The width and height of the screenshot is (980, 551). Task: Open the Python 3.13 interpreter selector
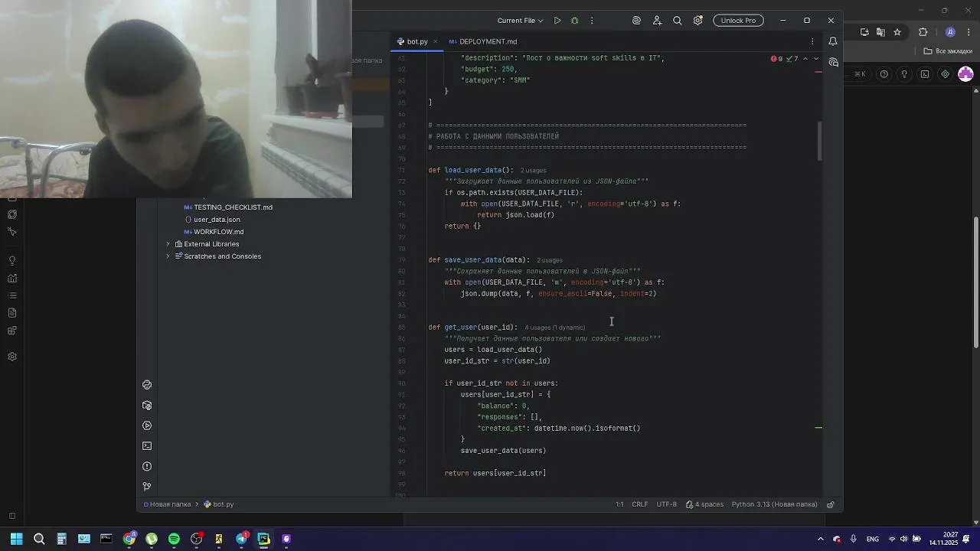[774, 504]
